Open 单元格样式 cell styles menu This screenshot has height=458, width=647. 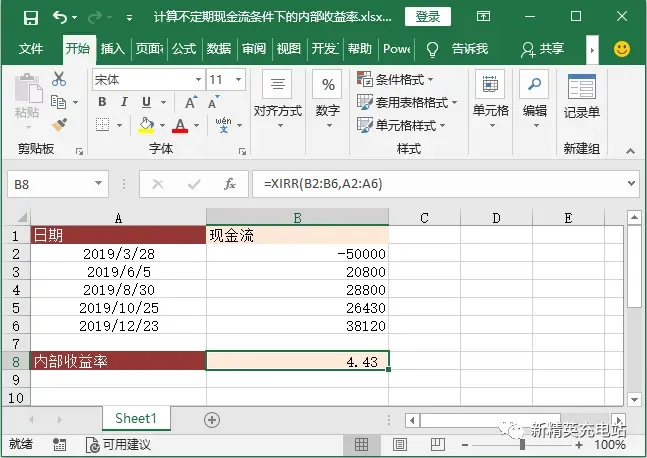tap(401, 125)
